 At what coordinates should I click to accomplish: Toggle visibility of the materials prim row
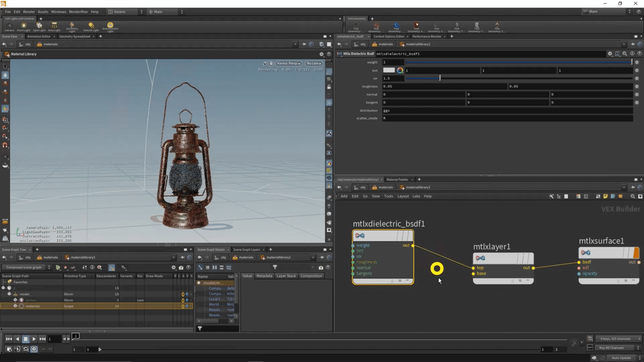187,306
